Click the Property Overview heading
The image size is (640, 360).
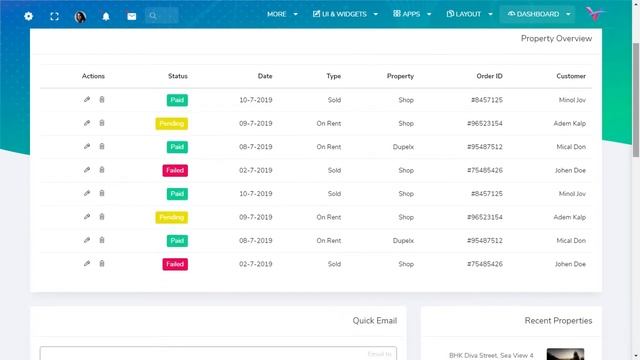click(556, 38)
